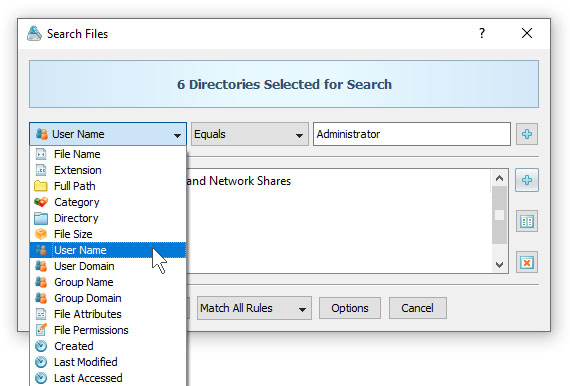The width and height of the screenshot is (570, 386).
Task: Click plus icon beside Administrator field
Action: click(x=527, y=134)
